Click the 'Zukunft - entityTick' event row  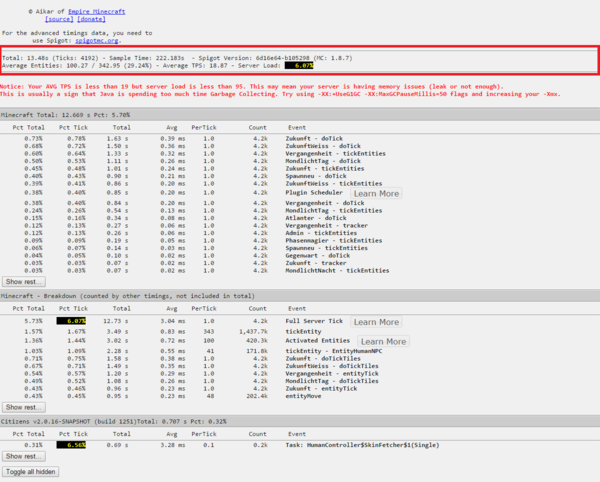tap(300, 389)
